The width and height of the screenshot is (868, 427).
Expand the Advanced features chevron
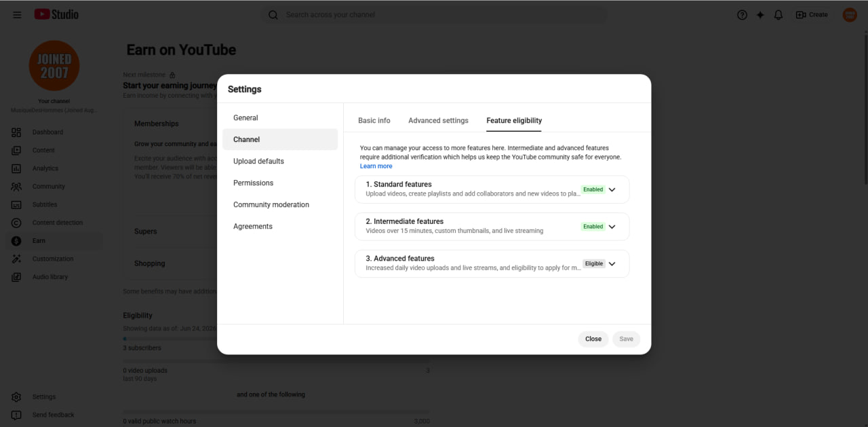coord(612,264)
